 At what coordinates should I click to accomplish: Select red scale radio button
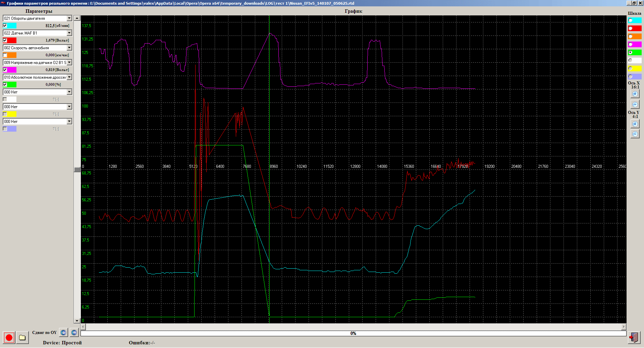coord(630,28)
